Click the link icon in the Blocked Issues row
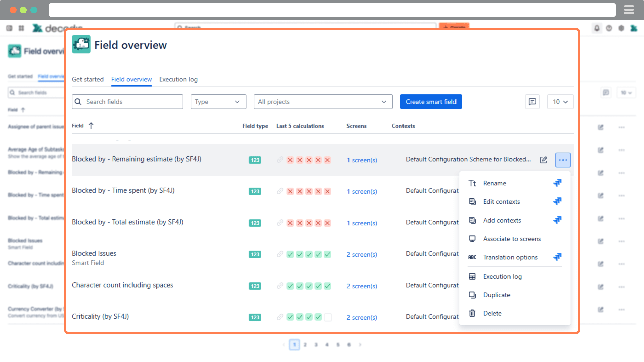The image size is (644, 362). tap(280, 254)
